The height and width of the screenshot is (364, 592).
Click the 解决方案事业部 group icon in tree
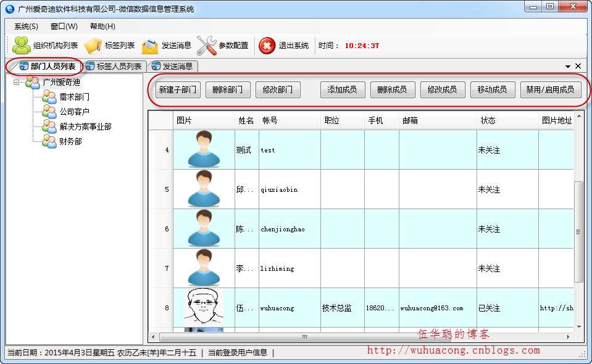(x=49, y=126)
